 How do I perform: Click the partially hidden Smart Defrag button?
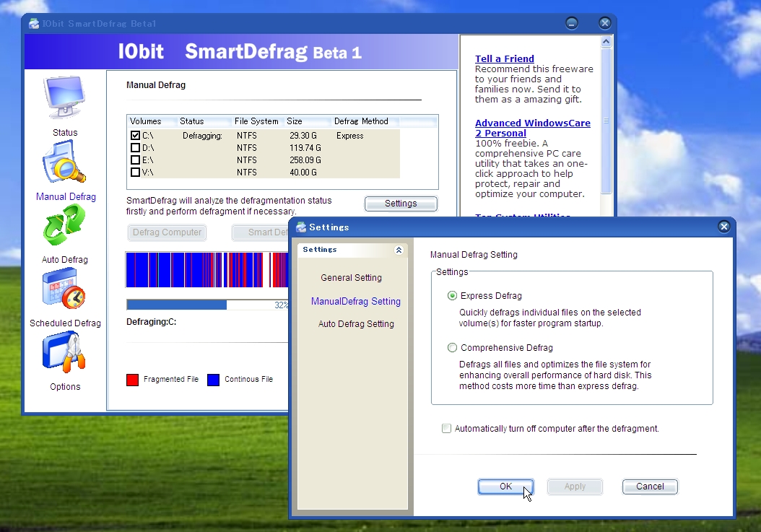(x=260, y=232)
